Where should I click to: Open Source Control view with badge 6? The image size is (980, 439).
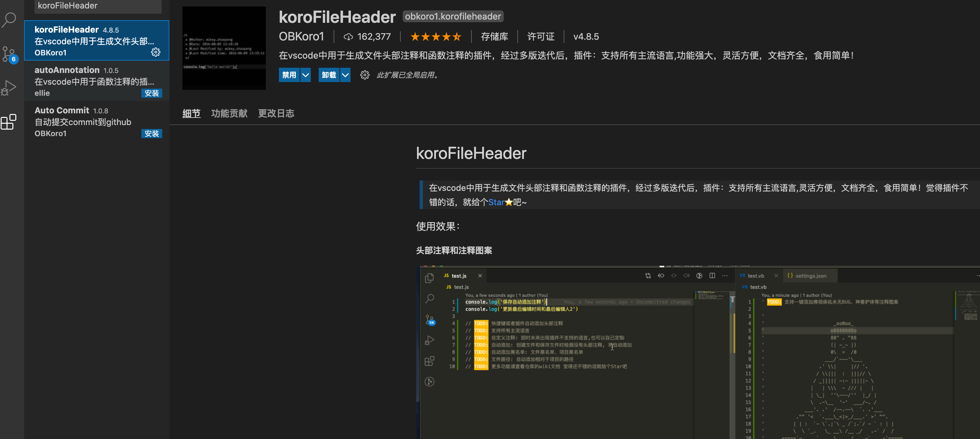pyautogui.click(x=9, y=54)
